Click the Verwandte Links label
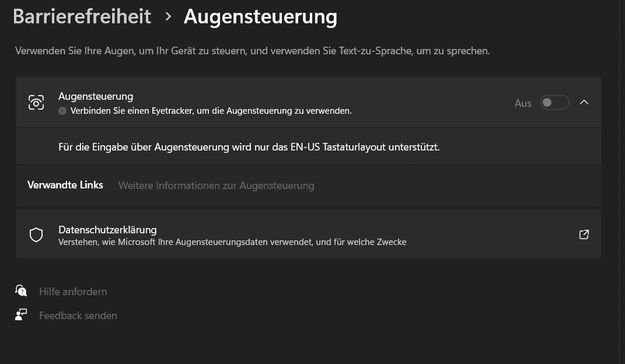 pos(65,185)
